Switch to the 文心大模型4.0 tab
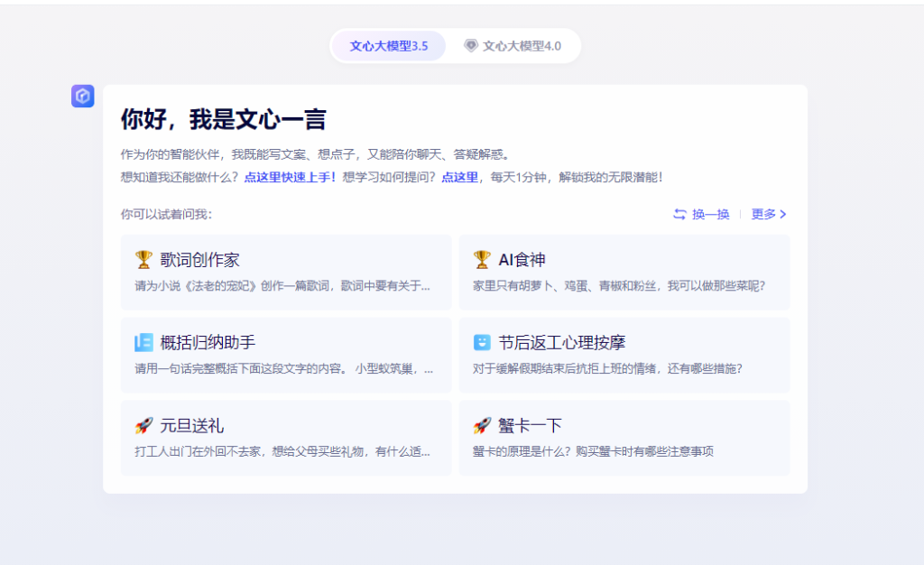The image size is (924, 565). [x=513, y=45]
